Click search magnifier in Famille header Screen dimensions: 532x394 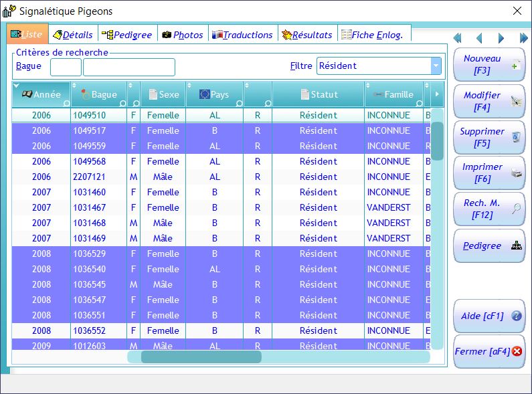click(420, 103)
